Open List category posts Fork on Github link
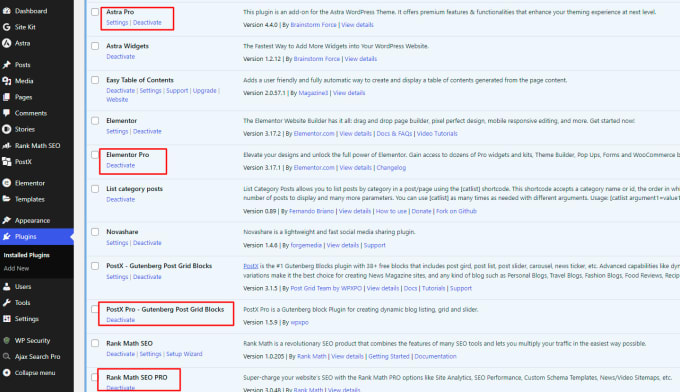The width and height of the screenshot is (680, 392). tap(456, 211)
